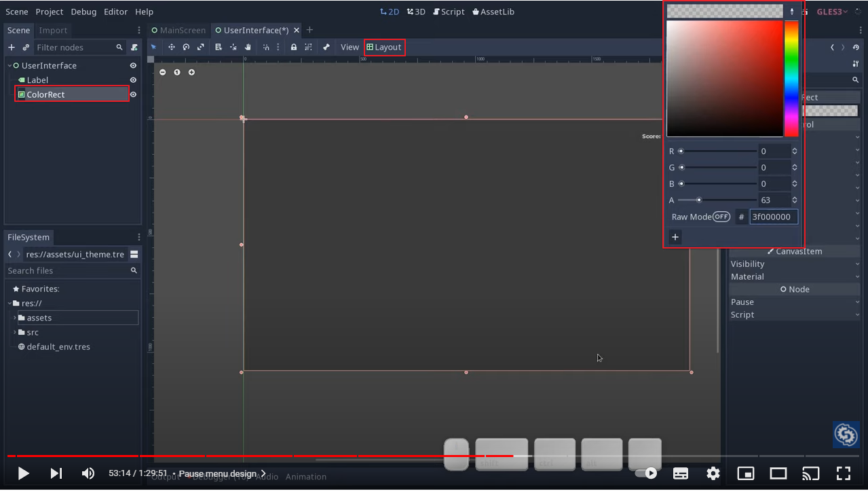Image resolution: width=868 pixels, height=491 pixels.
Task: Toggle YouTube subtitles/captions button
Action: pos(680,473)
